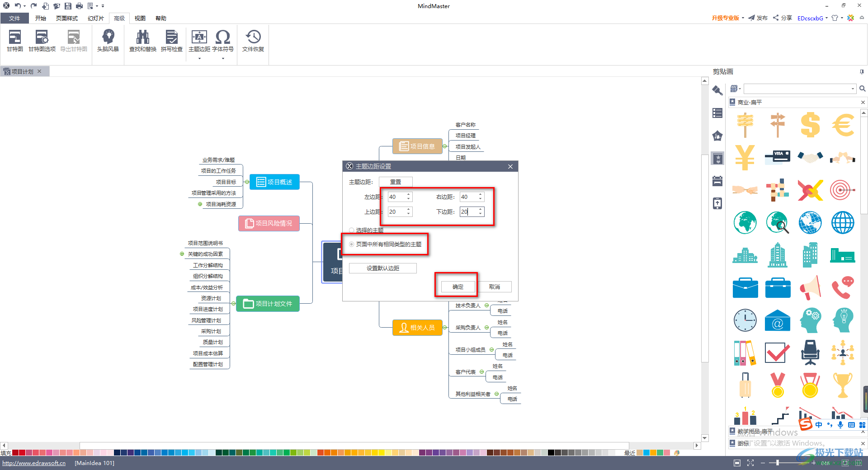Click the clipart search magnifier icon
The height and width of the screenshot is (470, 868).
(863, 89)
